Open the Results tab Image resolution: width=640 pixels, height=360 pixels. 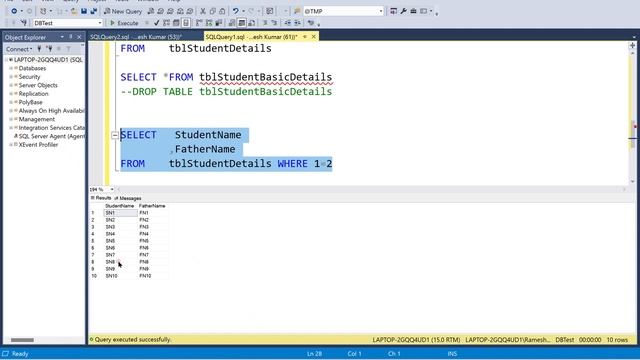(101, 198)
